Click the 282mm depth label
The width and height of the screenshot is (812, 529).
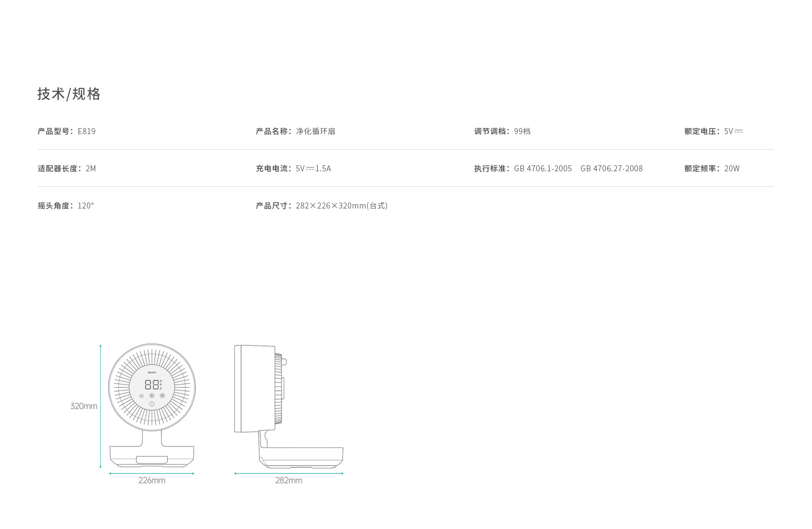pos(288,480)
